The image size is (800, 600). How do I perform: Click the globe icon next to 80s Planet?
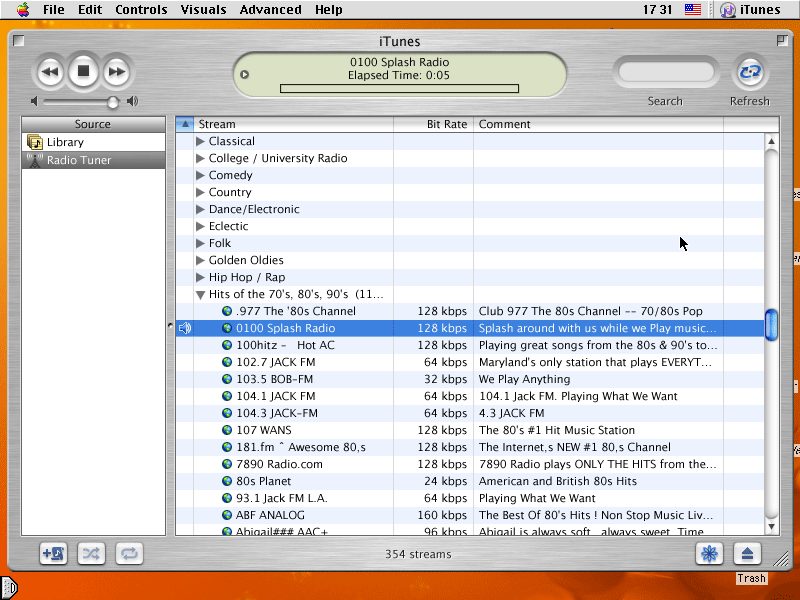click(227, 481)
